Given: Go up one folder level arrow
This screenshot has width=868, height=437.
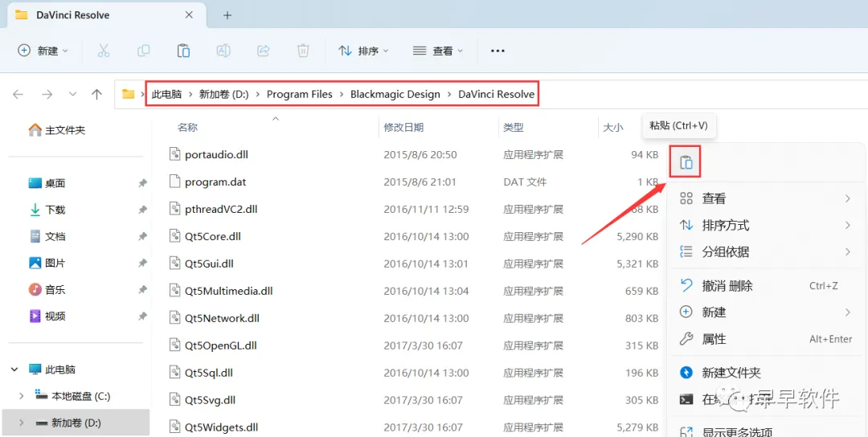Looking at the screenshot, I should (x=97, y=95).
